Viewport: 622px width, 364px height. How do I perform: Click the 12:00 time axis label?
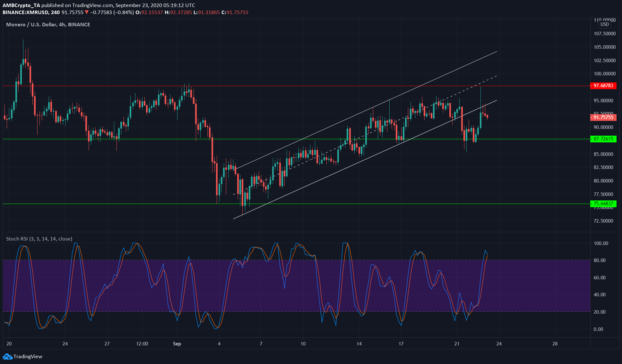(x=142, y=344)
